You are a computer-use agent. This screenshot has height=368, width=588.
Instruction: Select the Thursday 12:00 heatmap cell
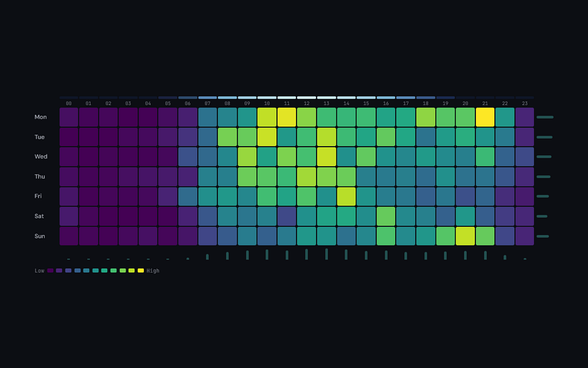pos(306,177)
